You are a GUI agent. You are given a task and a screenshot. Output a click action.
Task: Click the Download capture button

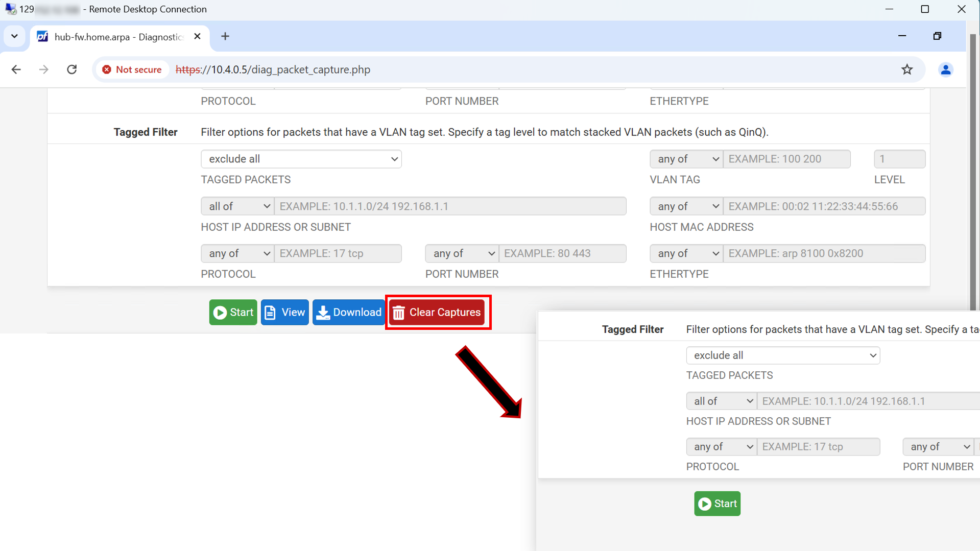point(349,313)
